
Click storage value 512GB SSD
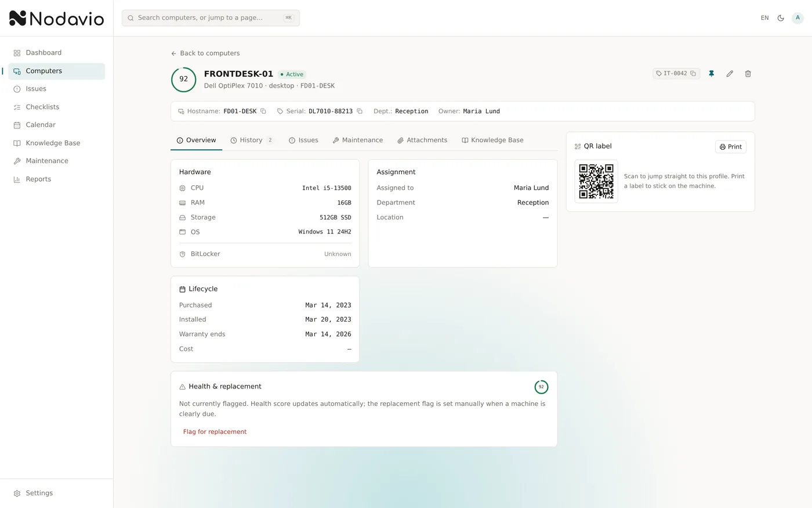tap(335, 218)
